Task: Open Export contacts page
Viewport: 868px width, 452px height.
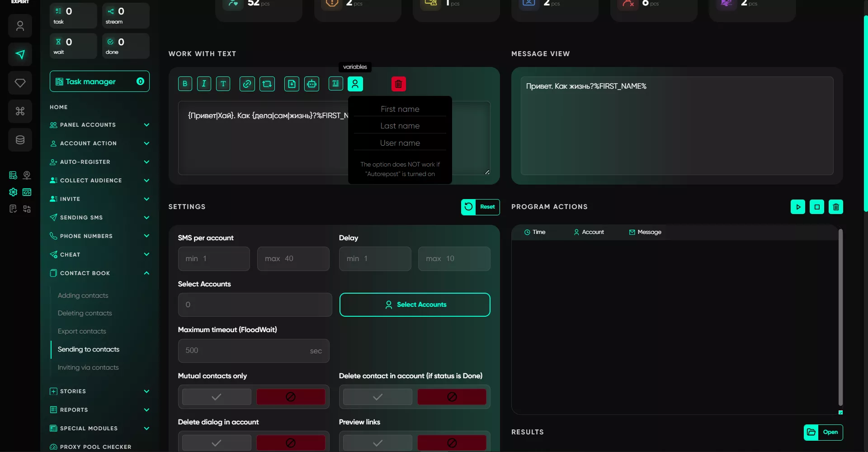Action: [x=82, y=331]
